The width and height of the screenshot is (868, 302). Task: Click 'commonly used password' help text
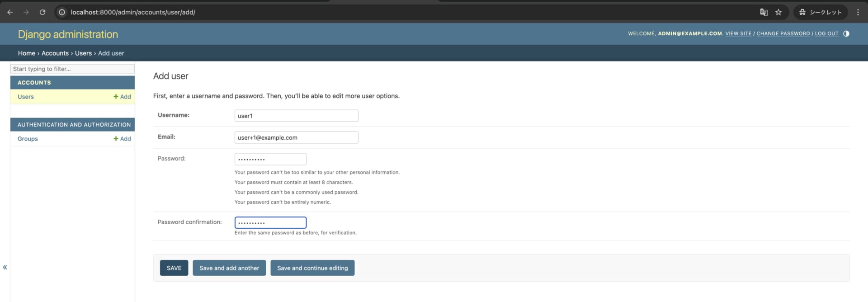(x=297, y=192)
